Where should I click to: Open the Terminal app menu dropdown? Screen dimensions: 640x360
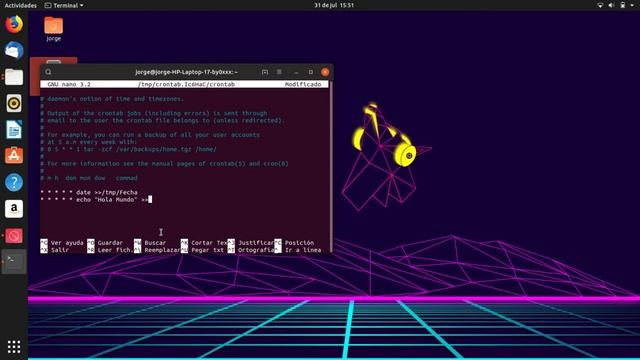coord(64,5)
